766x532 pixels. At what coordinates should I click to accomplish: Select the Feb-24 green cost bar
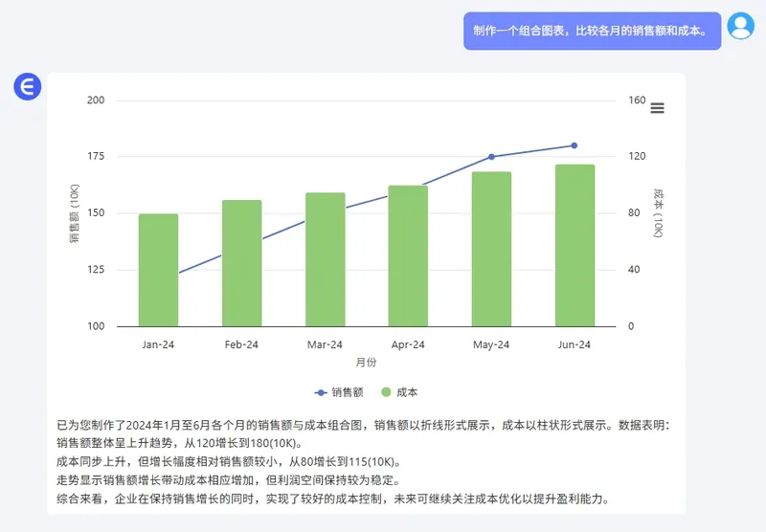(241, 264)
